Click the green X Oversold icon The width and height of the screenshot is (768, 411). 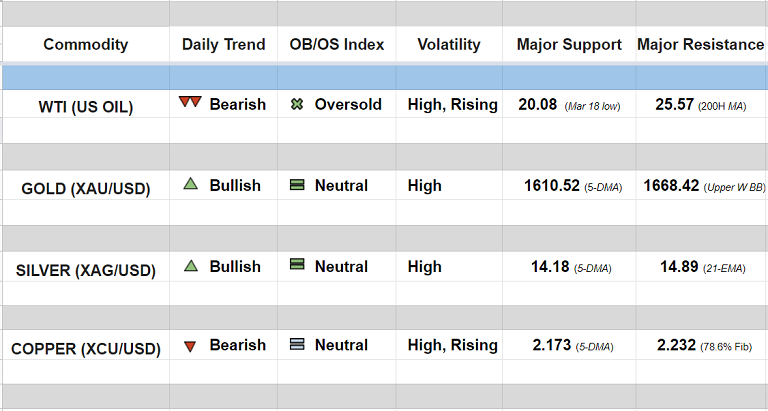(296, 104)
